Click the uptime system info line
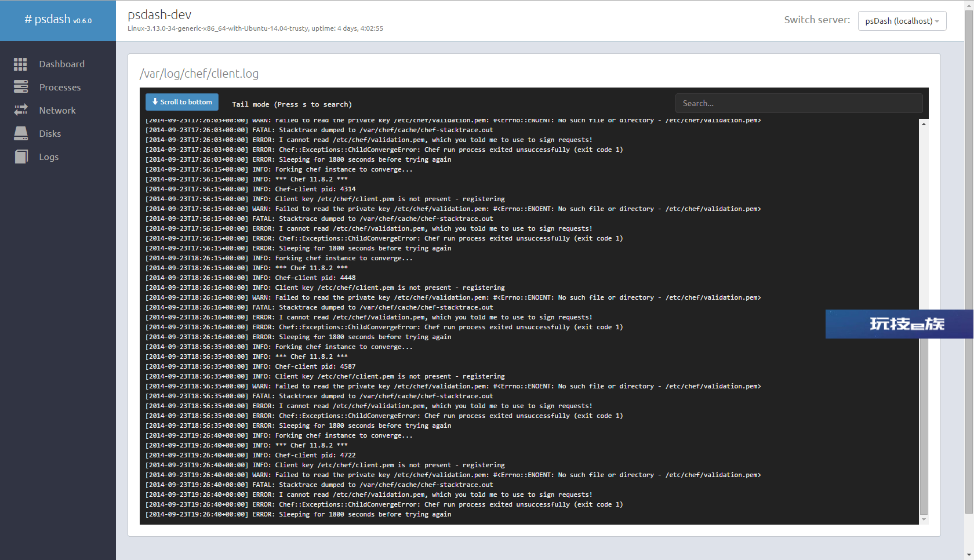 click(x=255, y=28)
